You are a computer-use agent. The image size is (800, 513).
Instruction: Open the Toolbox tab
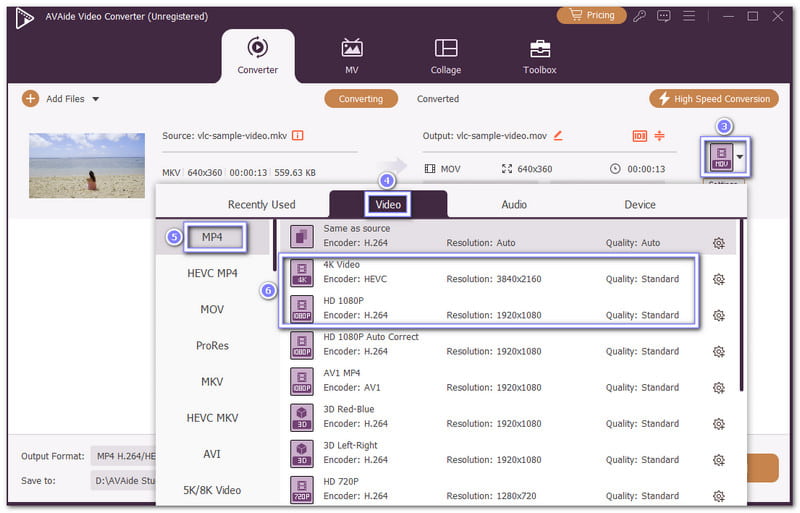coord(539,56)
